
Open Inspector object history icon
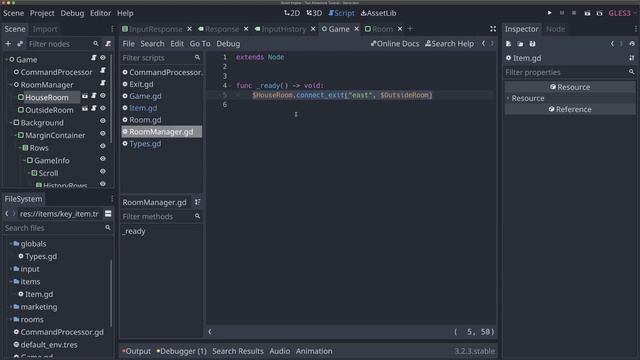click(632, 44)
